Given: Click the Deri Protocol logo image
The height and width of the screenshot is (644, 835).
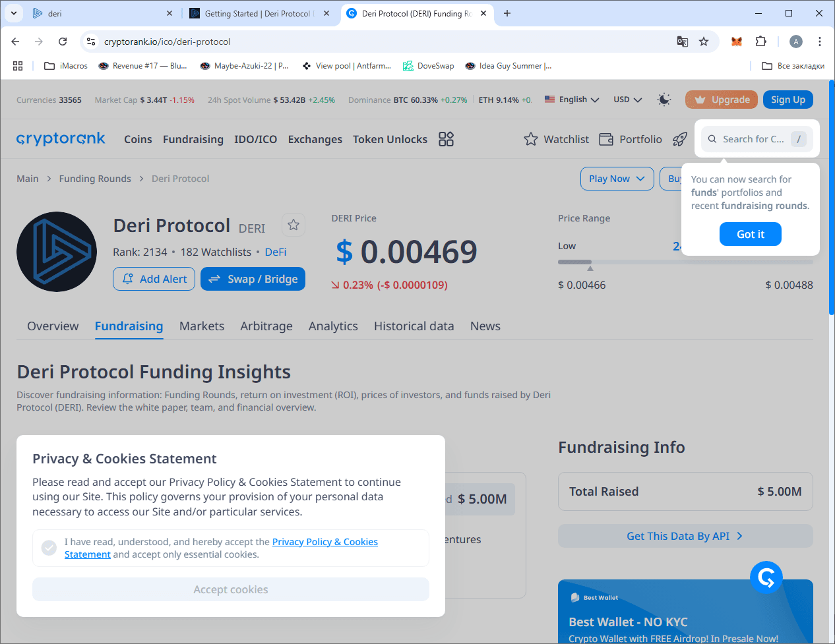Looking at the screenshot, I should pos(57,252).
